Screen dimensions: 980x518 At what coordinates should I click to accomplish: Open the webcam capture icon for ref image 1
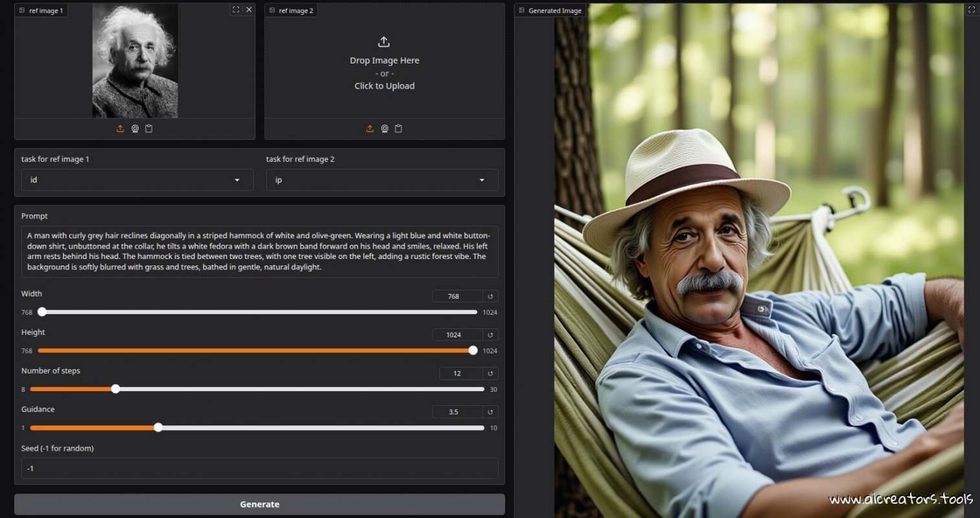coord(135,128)
